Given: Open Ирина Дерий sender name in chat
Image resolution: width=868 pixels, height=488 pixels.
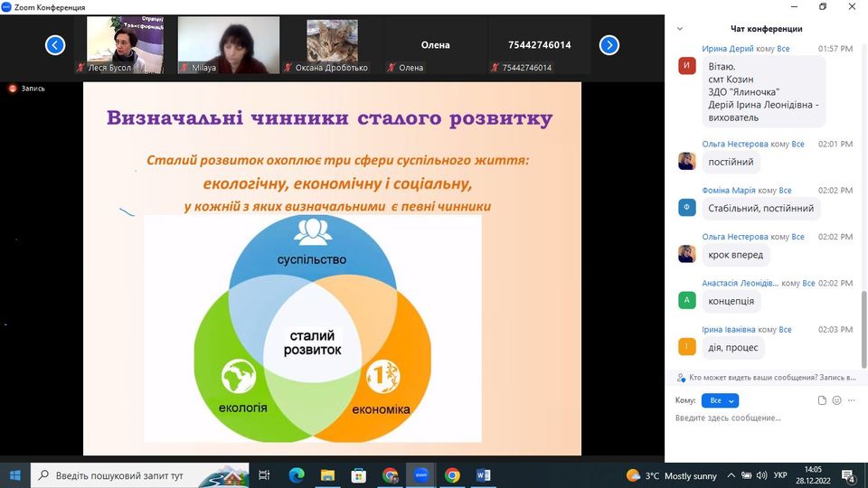Looking at the screenshot, I should pyautogui.click(x=728, y=49).
